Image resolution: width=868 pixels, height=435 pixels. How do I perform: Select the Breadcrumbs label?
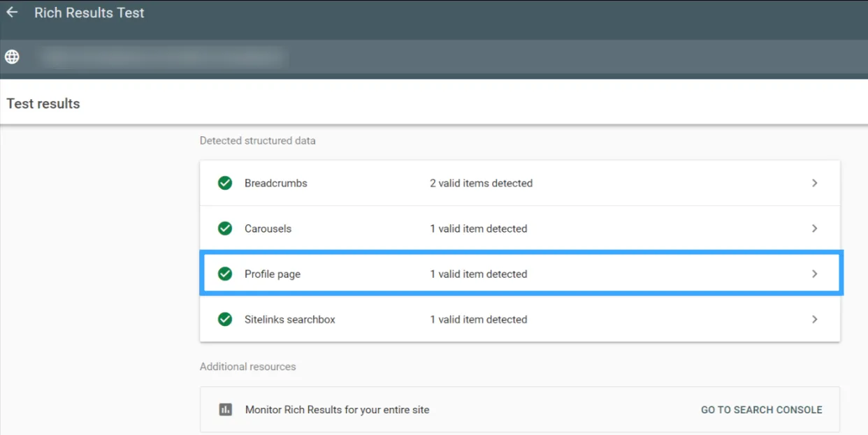click(276, 183)
